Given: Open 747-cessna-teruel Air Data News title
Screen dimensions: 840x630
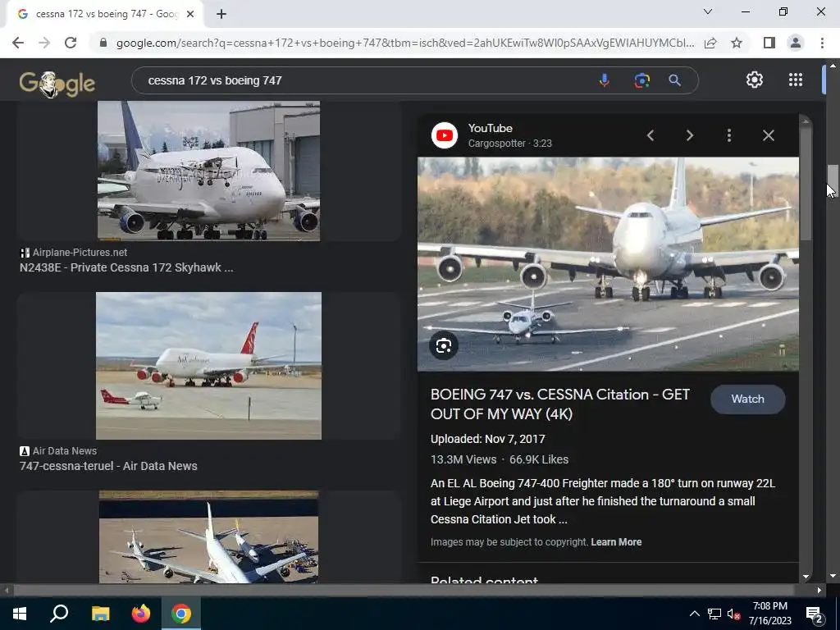Looking at the screenshot, I should (109, 466).
